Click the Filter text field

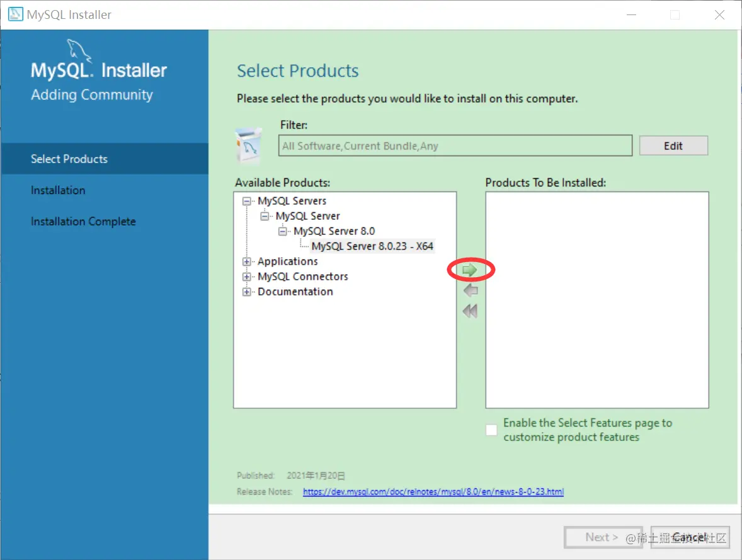(x=455, y=146)
